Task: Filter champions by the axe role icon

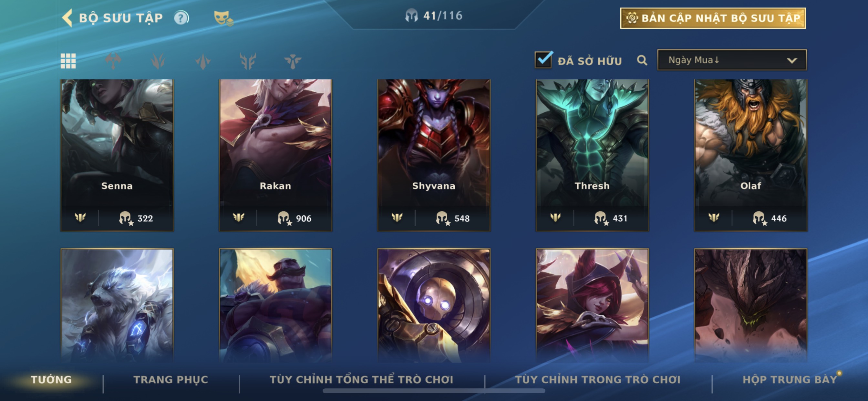Action: click(113, 61)
